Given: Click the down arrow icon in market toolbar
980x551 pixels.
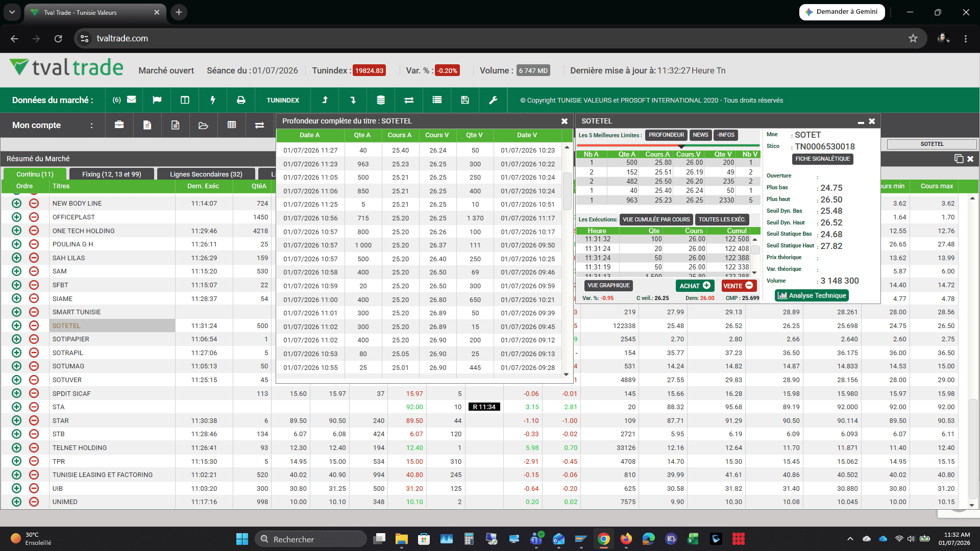Looking at the screenshot, I should coord(353,100).
